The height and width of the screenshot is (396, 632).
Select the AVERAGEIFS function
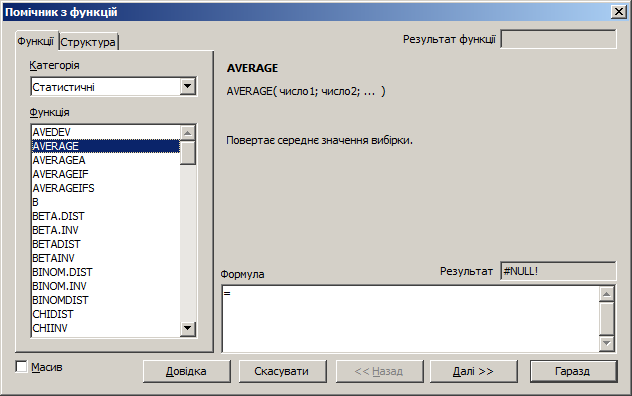(106, 188)
